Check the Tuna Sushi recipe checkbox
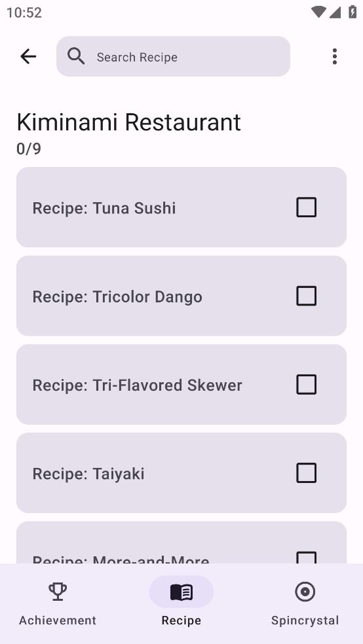The width and height of the screenshot is (363, 644). [x=306, y=207]
